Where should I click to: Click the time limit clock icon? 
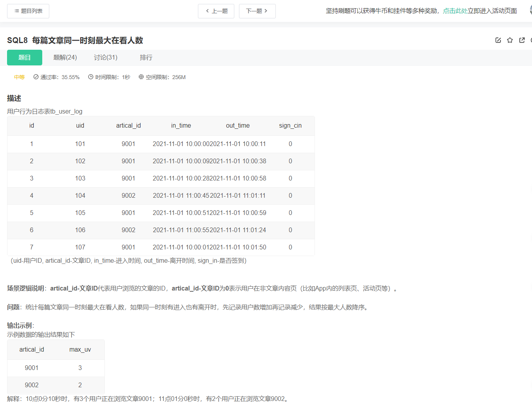click(91, 77)
